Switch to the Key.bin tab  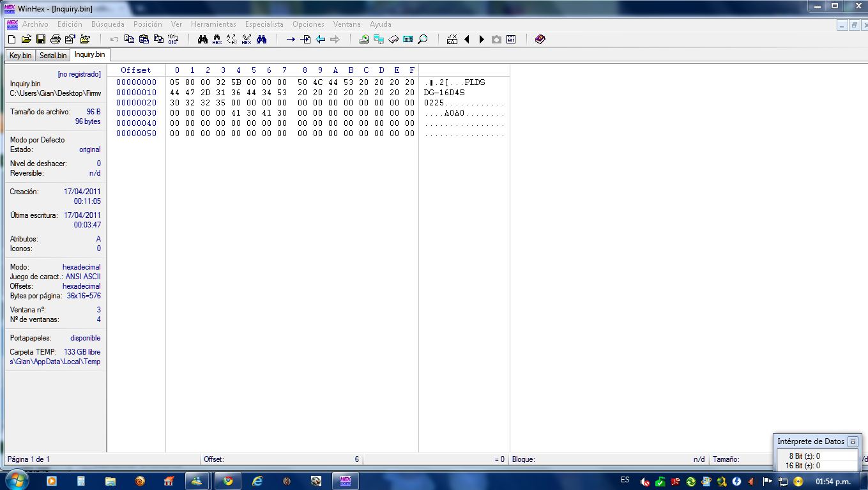20,56
